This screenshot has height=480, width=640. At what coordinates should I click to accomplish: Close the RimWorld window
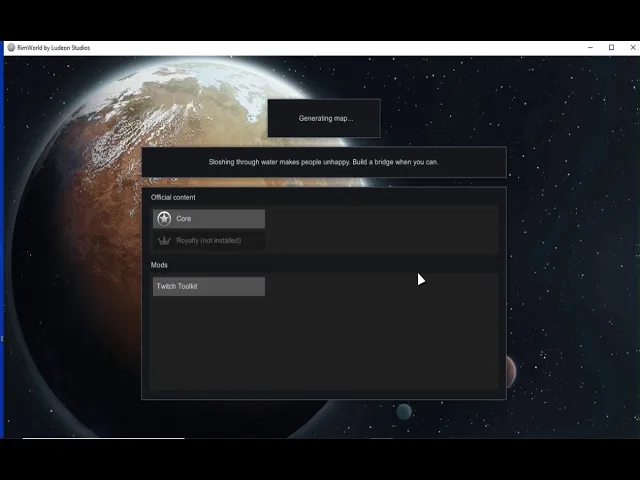pyautogui.click(x=633, y=48)
